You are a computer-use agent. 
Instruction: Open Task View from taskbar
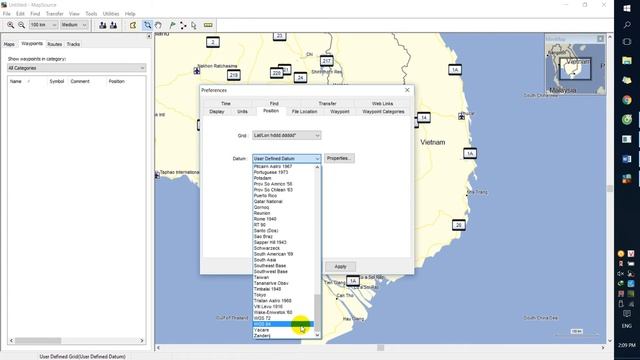click(x=627, y=42)
